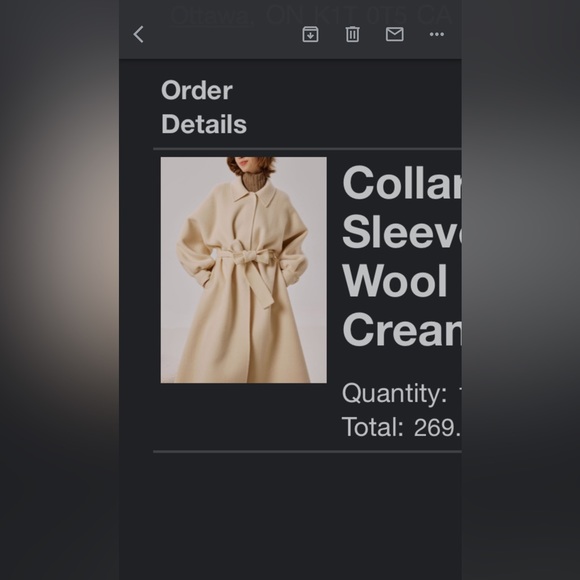Select the Quantity text line
Viewport: 580px width, 580px height.
[402, 393]
